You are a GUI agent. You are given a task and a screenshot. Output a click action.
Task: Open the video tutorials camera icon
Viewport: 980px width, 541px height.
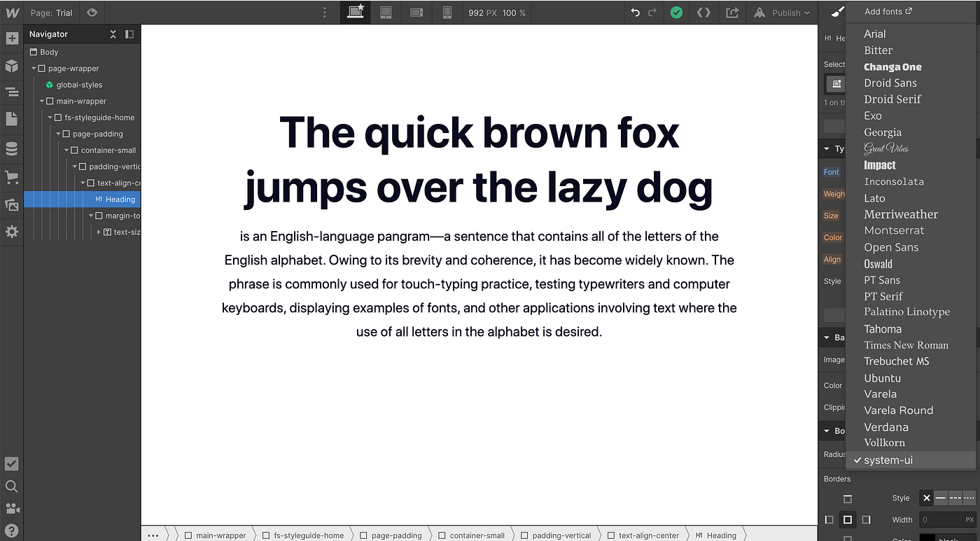(12, 509)
